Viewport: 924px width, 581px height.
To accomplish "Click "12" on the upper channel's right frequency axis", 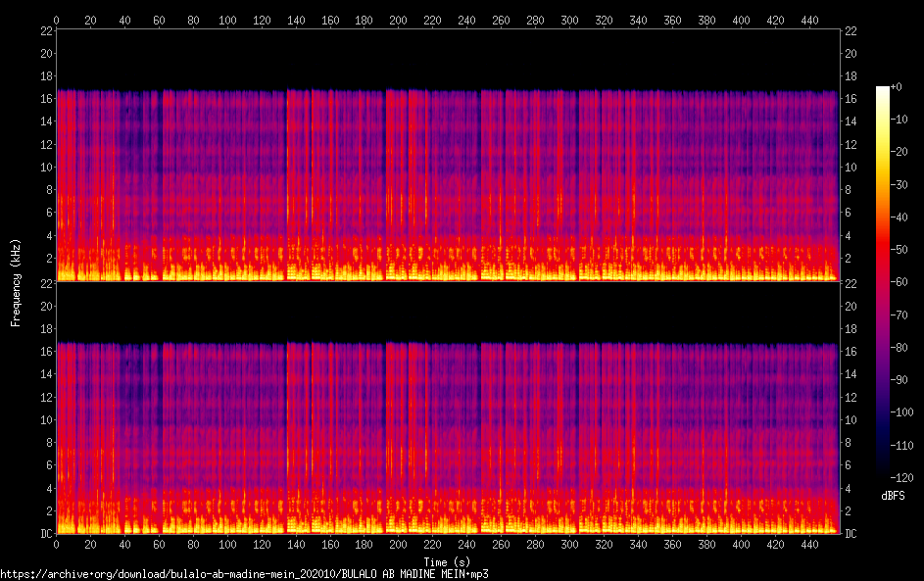I will [x=851, y=144].
